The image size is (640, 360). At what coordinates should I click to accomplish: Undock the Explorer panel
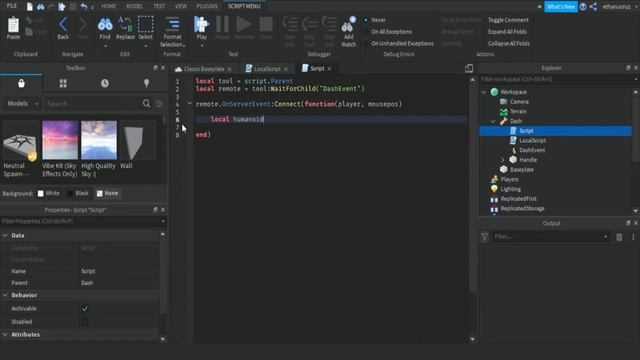click(628, 68)
